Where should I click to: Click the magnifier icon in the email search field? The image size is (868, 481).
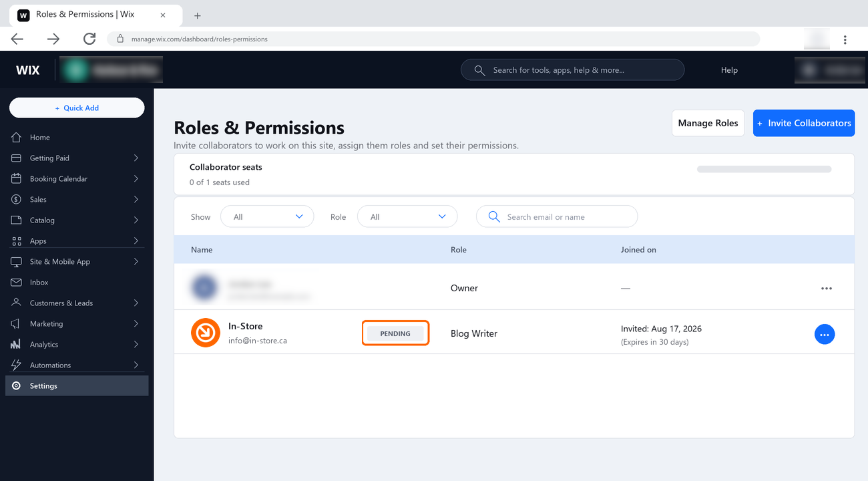pyautogui.click(x=494, y=217)
